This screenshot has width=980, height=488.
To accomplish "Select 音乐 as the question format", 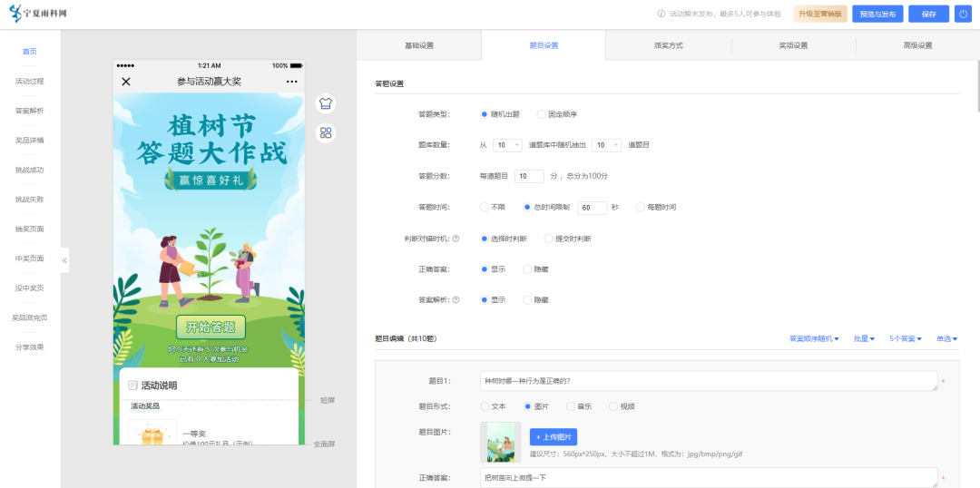I will click(x=570, y=406).
